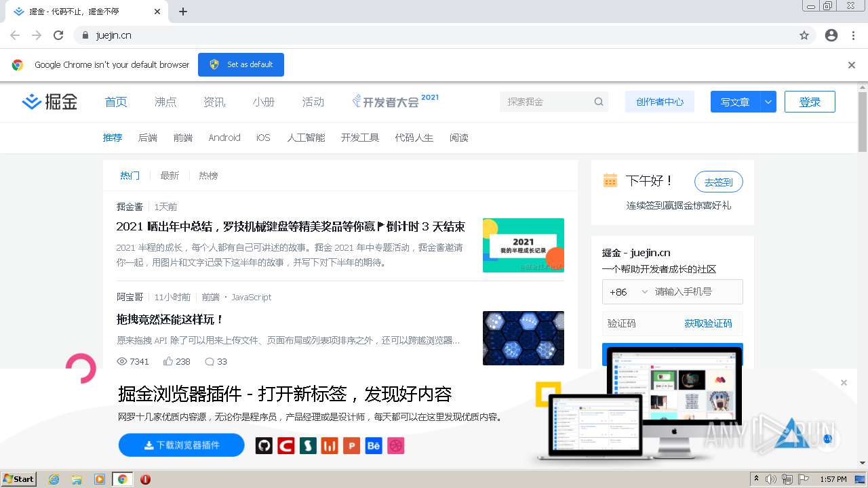Click the view count eye icon showing 7341
Image resolution: width=868 pixels, height=488 pixels.
click(122, 361)
